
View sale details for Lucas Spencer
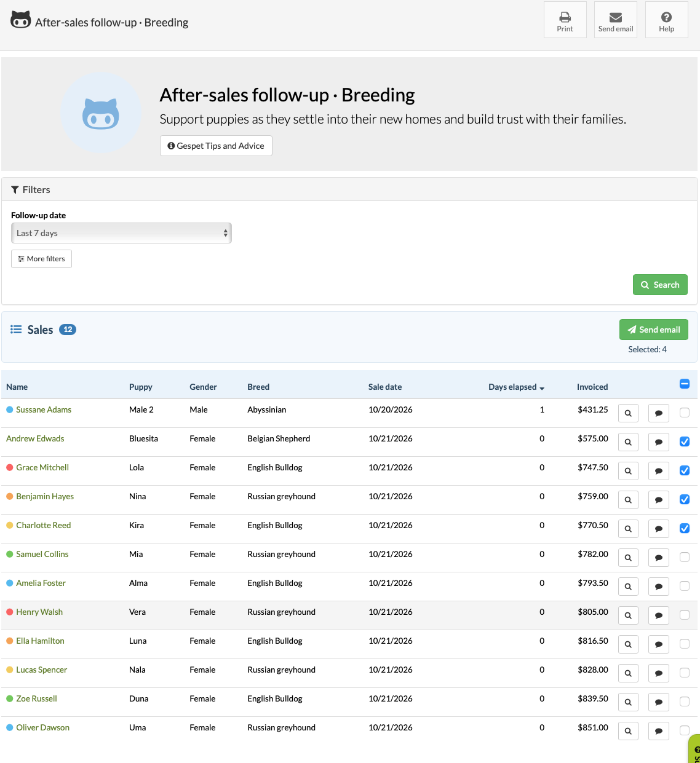(628, 673)
